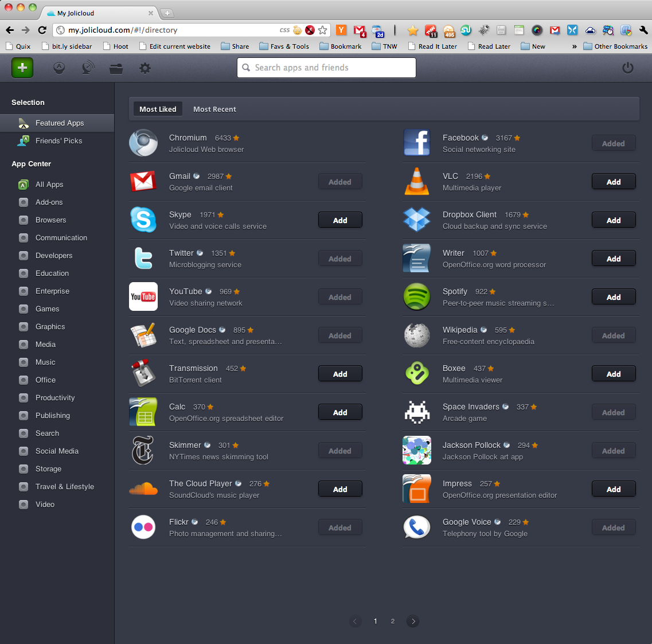
Task: Click the Flickr app icon
Action: point(143,527)
